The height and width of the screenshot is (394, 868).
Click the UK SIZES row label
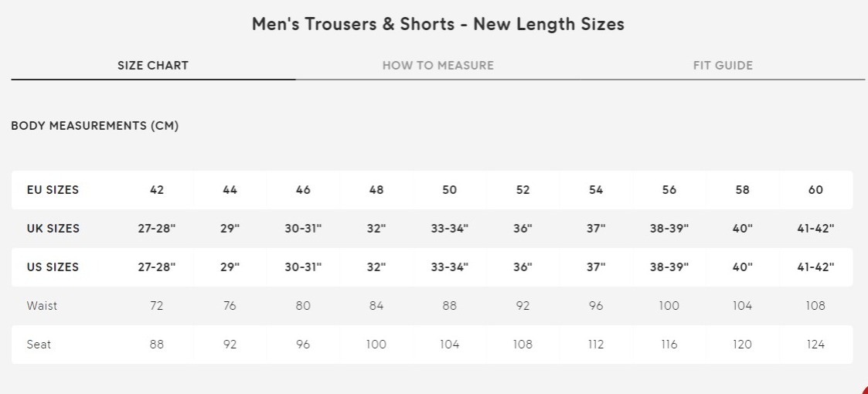[x=53, y=229]
